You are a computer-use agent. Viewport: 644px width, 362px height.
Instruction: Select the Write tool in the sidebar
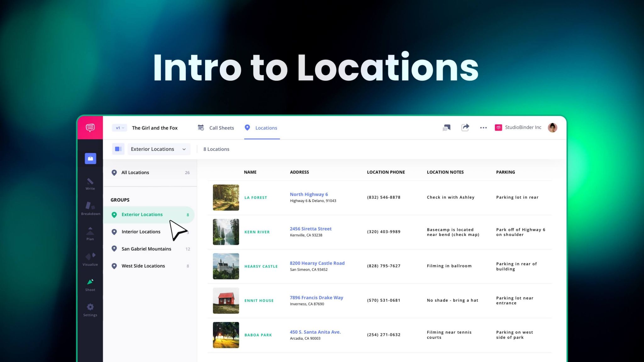(x=90, y=184)
